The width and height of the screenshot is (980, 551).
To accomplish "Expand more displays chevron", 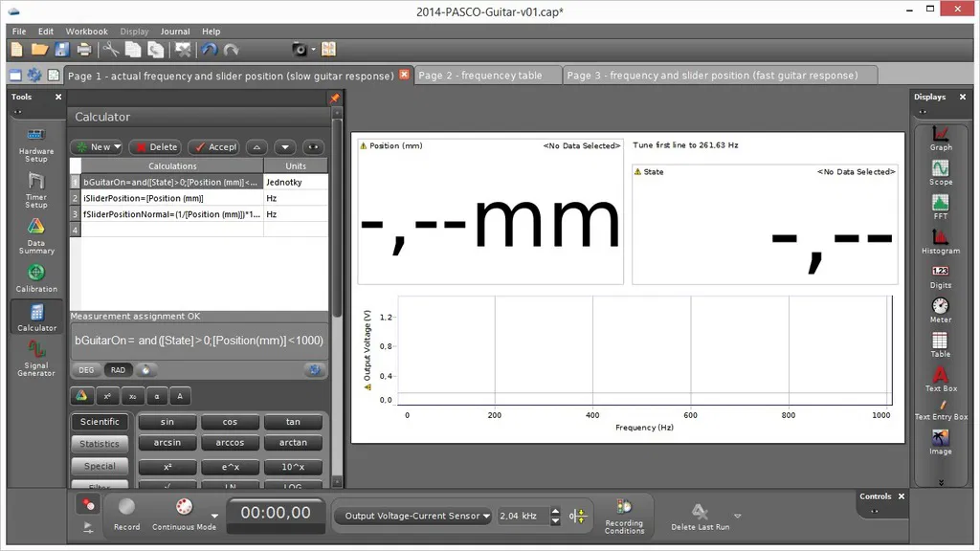I will coord(941,482).
